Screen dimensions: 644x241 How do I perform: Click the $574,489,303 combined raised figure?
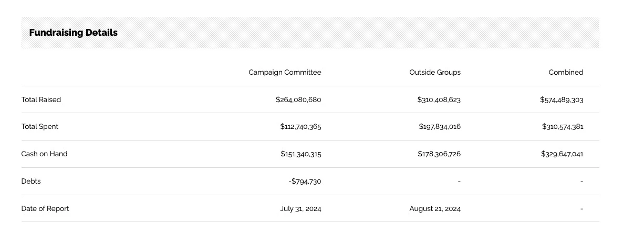(562, 99)
